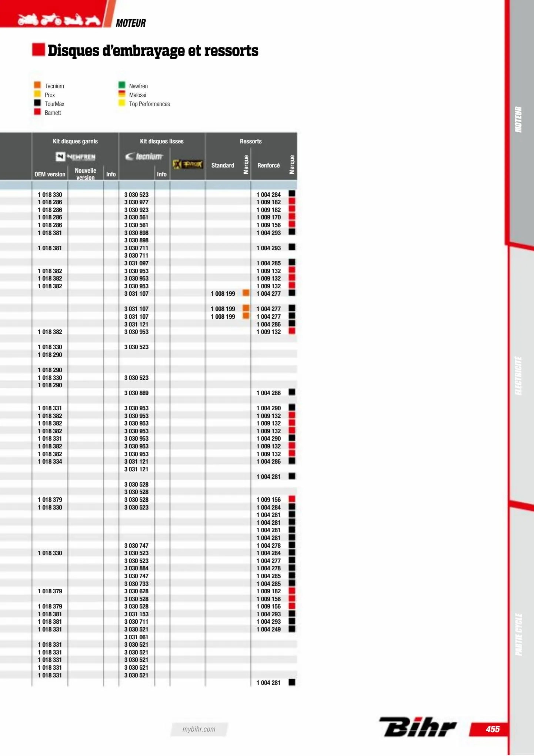Click the Disques d'embrayage et ressorts title
Screen dimensions: 534x756
153,51
